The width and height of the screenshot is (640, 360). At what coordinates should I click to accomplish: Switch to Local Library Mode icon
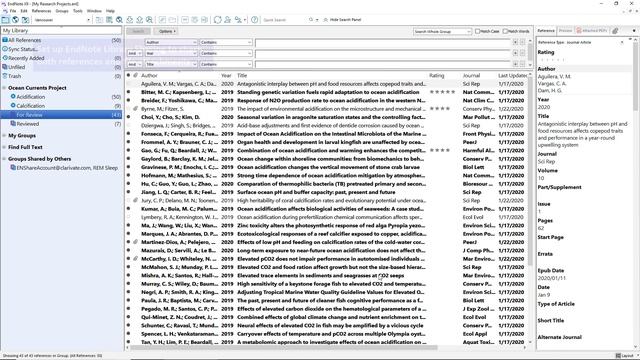[5, 20]
